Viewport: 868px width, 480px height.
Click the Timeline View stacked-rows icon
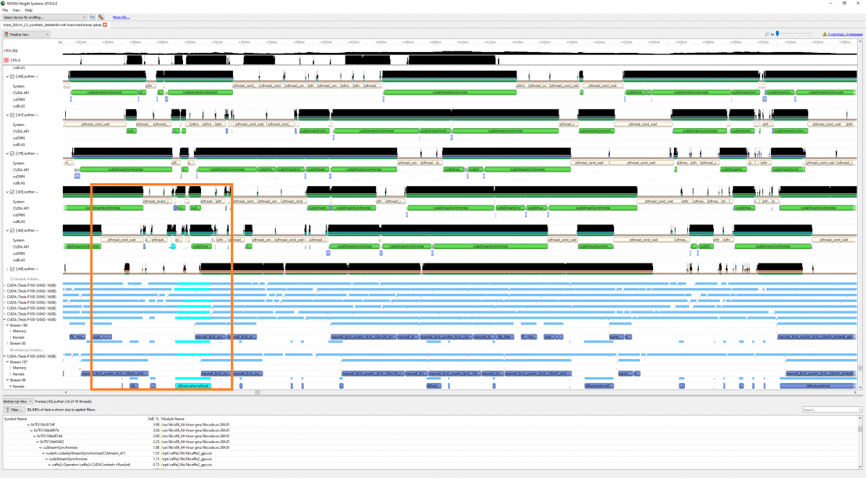[x=5, y=34]
